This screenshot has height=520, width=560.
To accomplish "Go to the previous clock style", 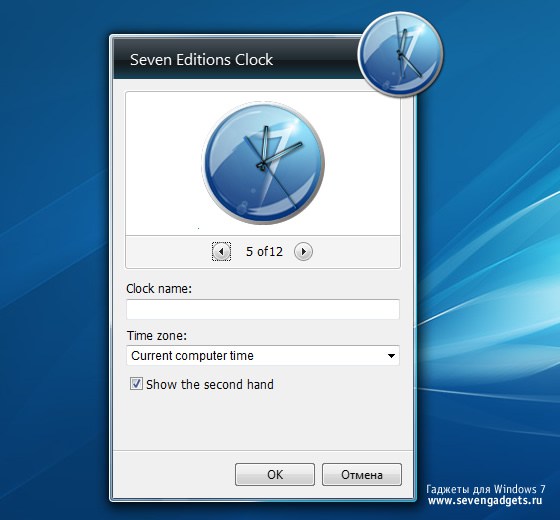I will [x=221, y=251].
